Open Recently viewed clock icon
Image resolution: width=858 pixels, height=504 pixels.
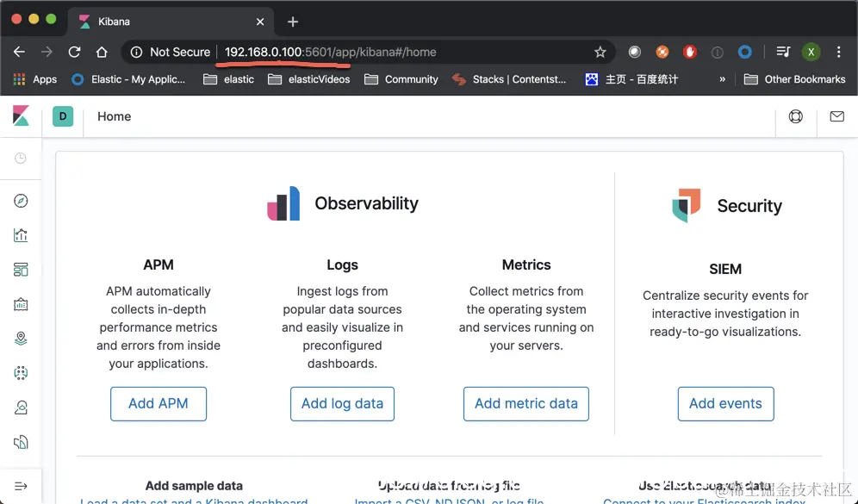coord(21,159)
